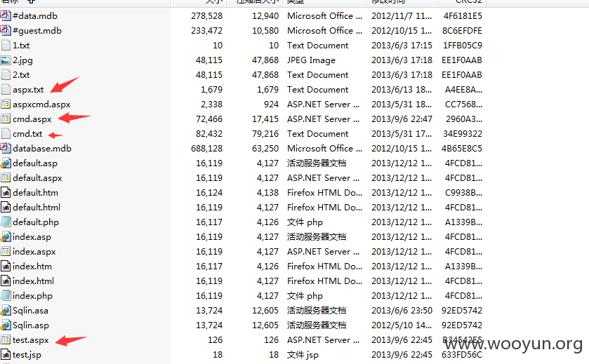Select the Sqlin.asa file icon

[6, 310]
